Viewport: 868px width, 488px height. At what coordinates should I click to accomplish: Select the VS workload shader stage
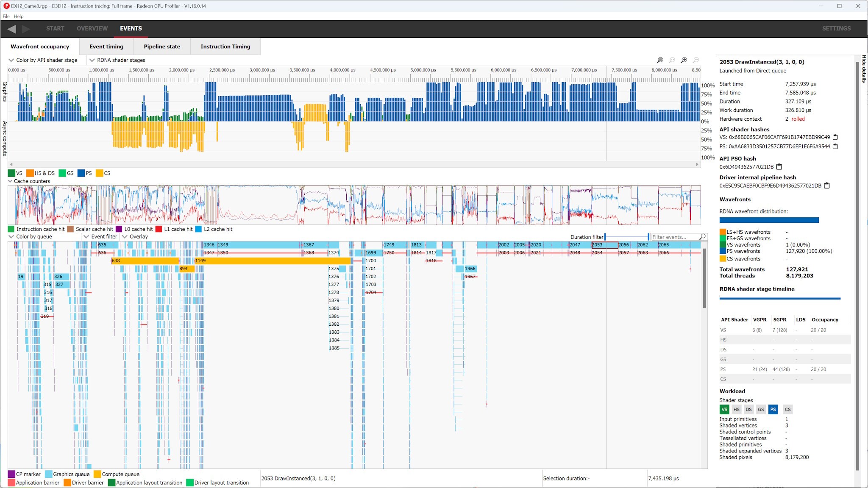[x=724, y=410]
